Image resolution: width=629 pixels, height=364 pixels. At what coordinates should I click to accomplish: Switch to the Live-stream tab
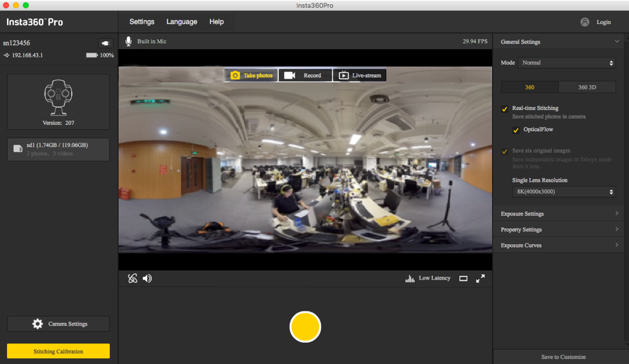[x=359, y=75]
